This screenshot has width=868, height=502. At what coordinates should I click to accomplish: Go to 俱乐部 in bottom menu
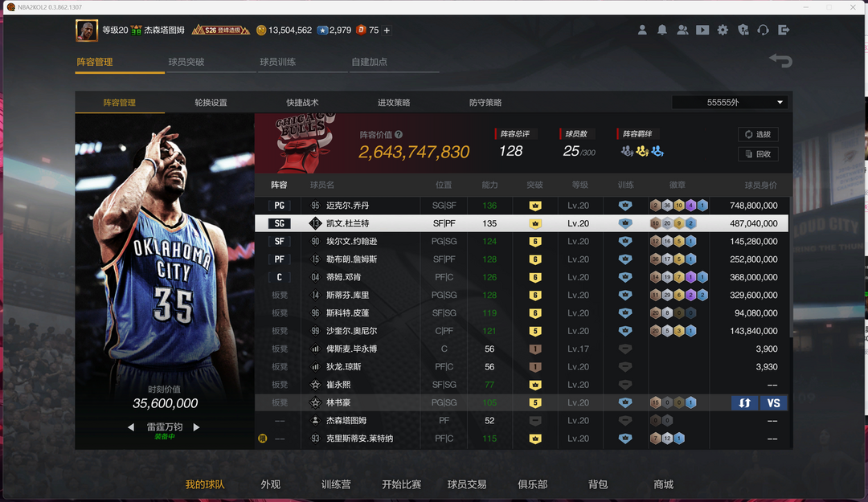pyautogui.click(x=533, y=485)
